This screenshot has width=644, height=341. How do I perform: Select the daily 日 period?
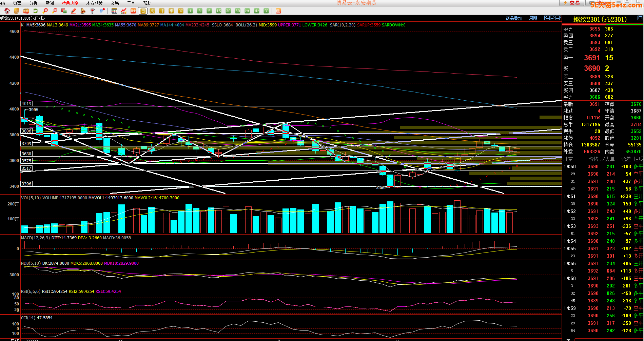[x=143, y=11]
